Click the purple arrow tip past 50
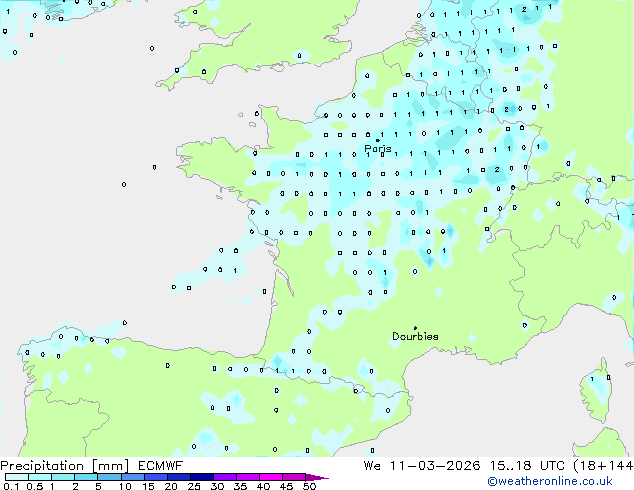 tap(317, 477)
